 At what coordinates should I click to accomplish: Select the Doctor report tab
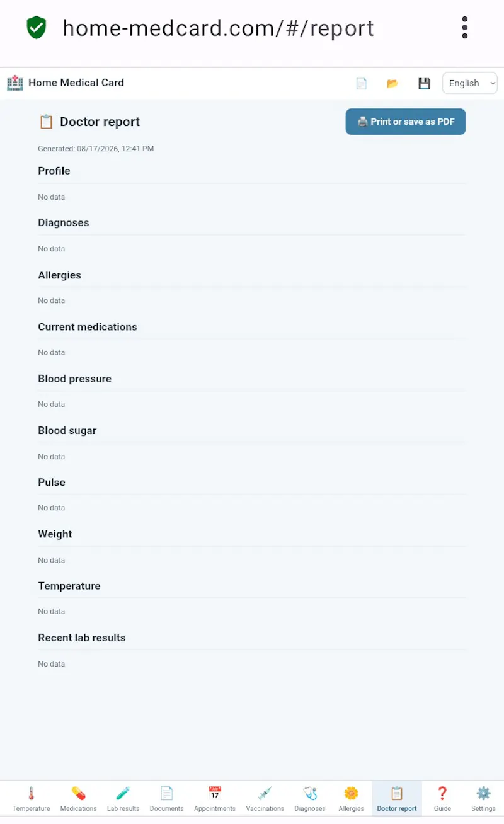(397, 798)
